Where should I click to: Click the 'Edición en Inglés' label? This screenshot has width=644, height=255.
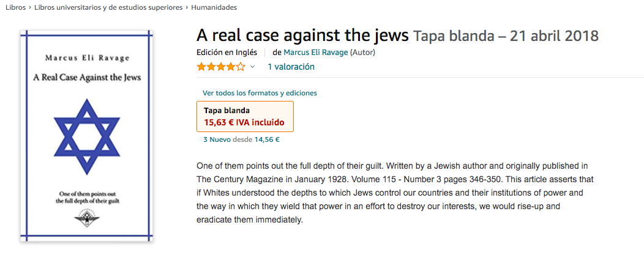coord(227,52)
